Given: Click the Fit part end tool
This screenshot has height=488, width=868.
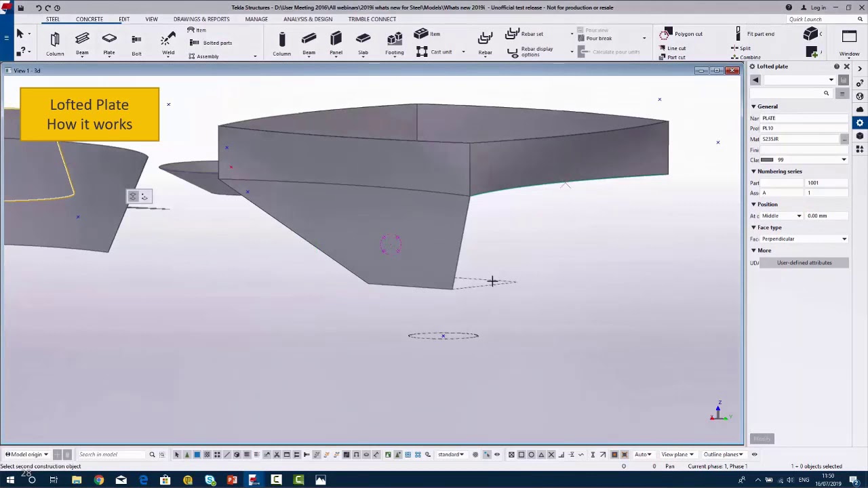Looking at the screenshot, I should coord(755,34).
